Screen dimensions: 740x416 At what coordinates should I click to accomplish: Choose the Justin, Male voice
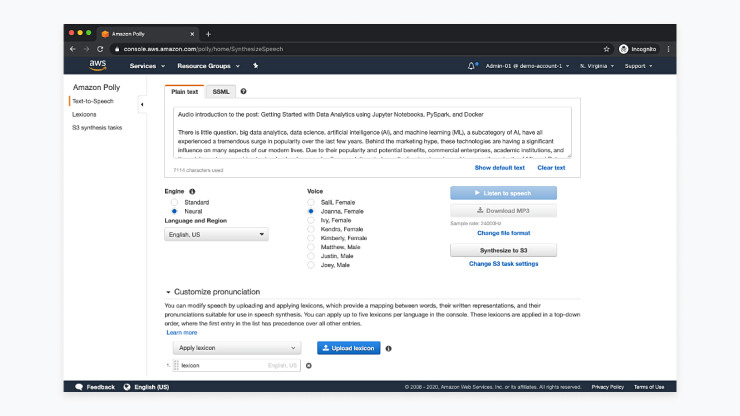click(x=311, y=256)
